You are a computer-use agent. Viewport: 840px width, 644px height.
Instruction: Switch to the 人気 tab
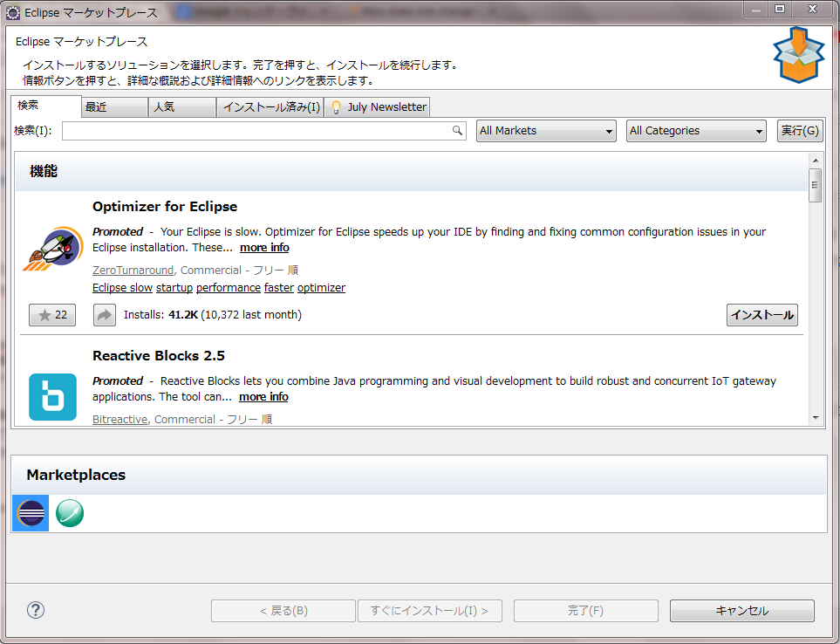tap(182, 107)
